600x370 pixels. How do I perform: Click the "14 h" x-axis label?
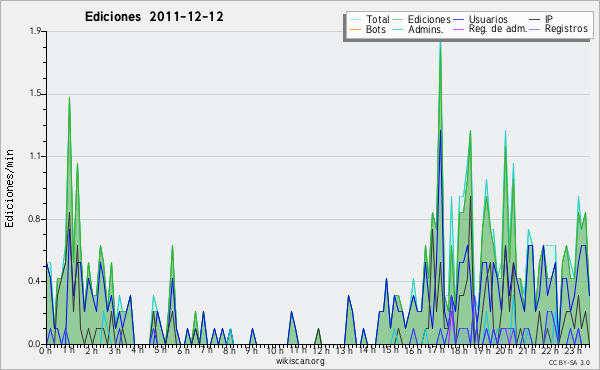click(x=367, y=350)
